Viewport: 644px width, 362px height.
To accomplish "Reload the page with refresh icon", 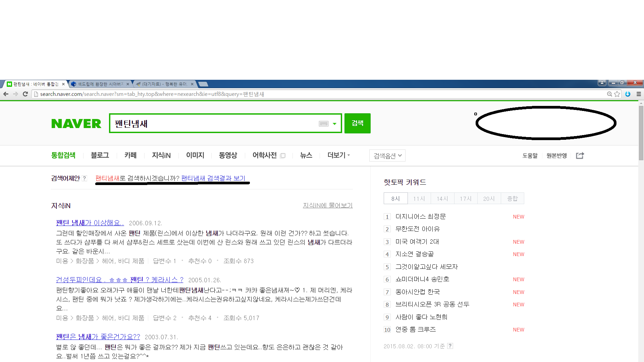I will [x=25, y=94].
